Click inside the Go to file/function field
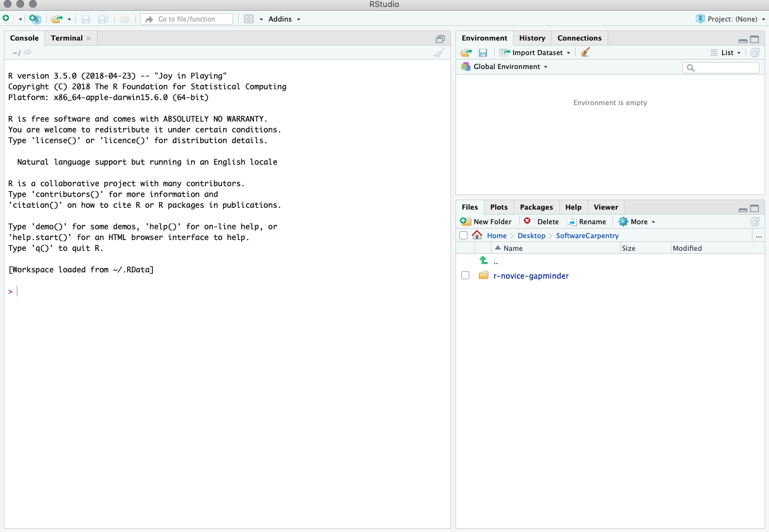The height and width of the screenshot is (532, 769). (187, 19)
